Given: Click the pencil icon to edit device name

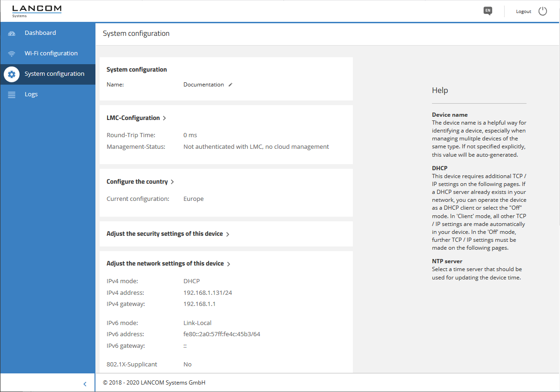Looking at the screenshot, I should point(230,85).
